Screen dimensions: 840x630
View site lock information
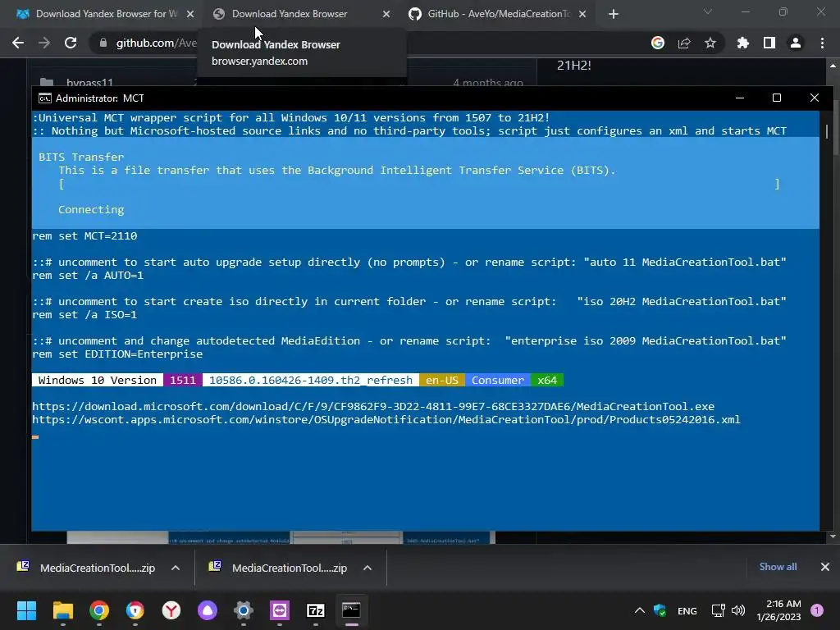click(x=103, y=43)
